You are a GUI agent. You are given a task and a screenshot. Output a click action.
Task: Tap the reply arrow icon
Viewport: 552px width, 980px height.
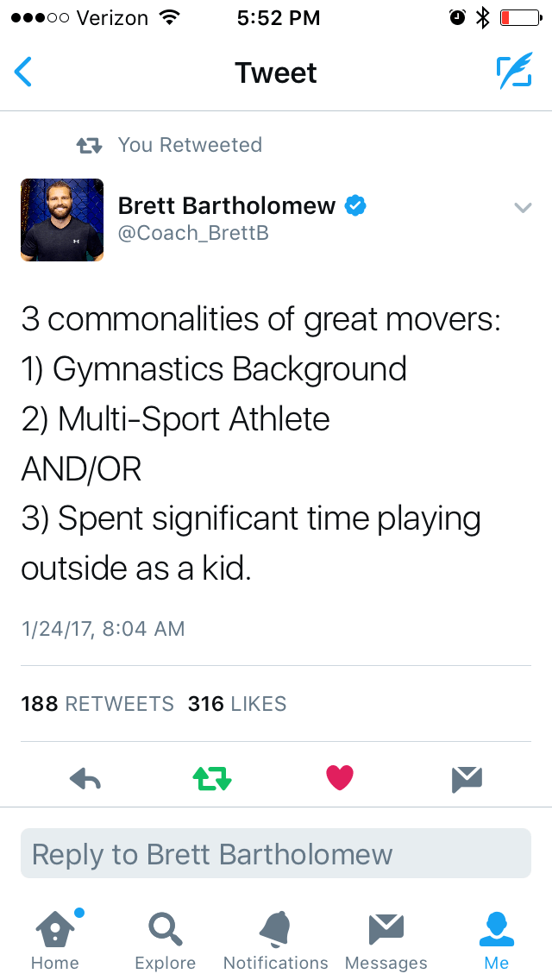[x=85, y=779]
